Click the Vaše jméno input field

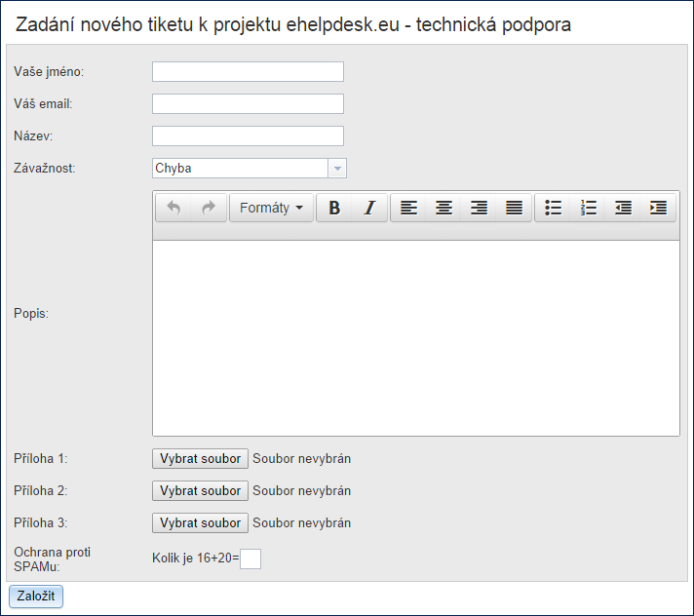click(x=248, y=72)
